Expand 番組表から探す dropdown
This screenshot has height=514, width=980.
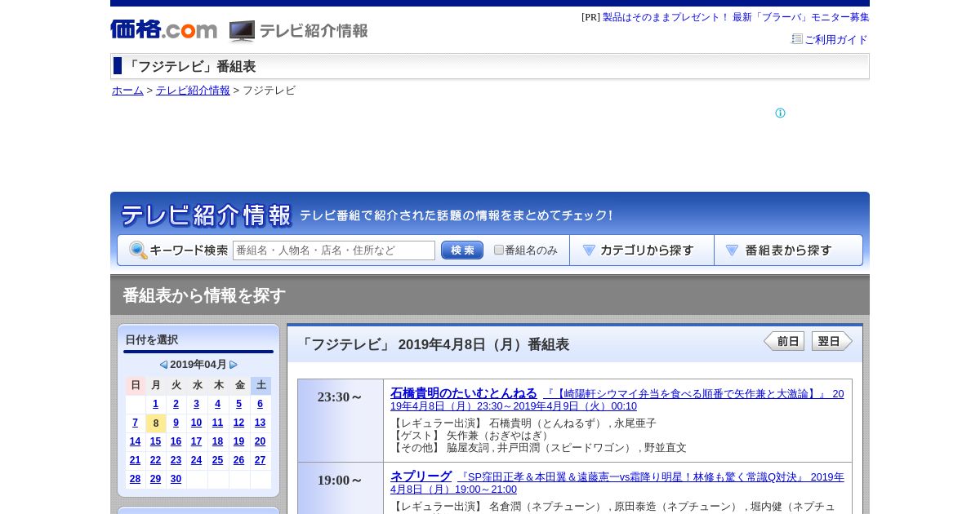coord(788,250)
